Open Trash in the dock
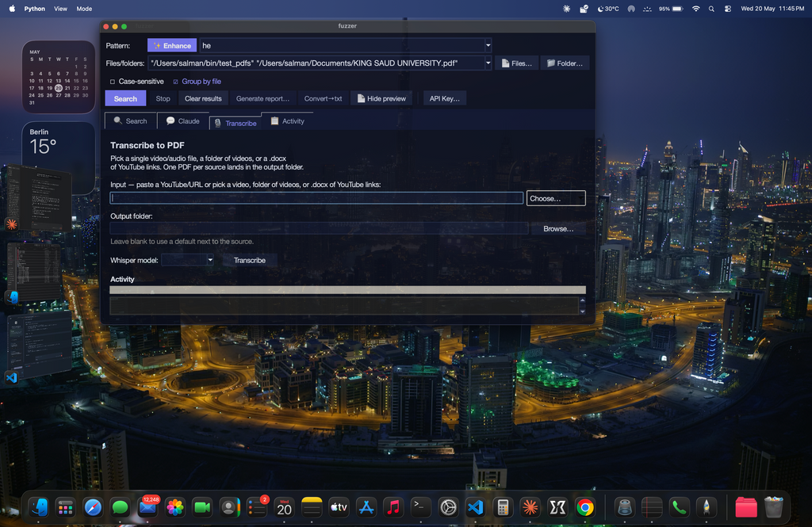Viewport: 812px width, 527px height. point(773,508)
